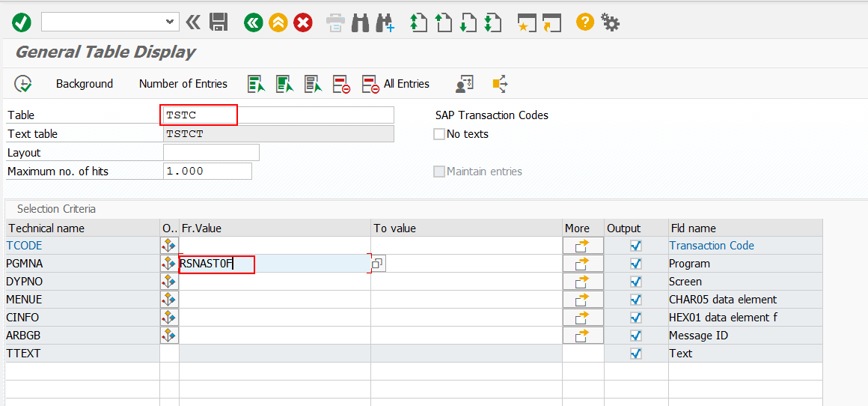Toggle Output checkbox for CHAR05 data element

click(636, 300)
